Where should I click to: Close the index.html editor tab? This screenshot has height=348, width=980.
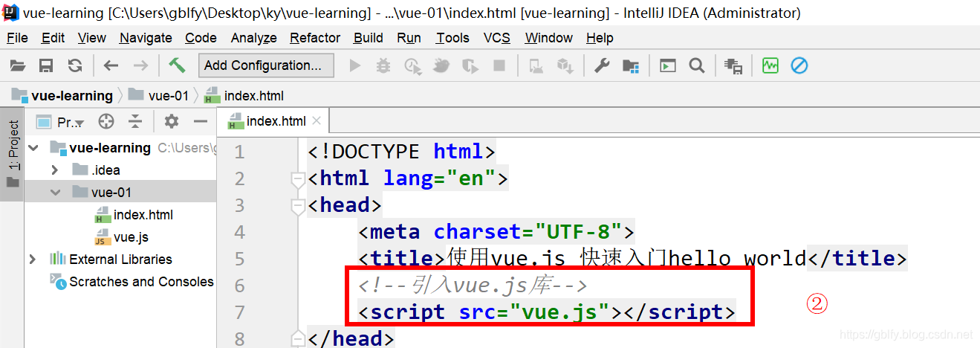pyautogui.click(x=317, y=121)
